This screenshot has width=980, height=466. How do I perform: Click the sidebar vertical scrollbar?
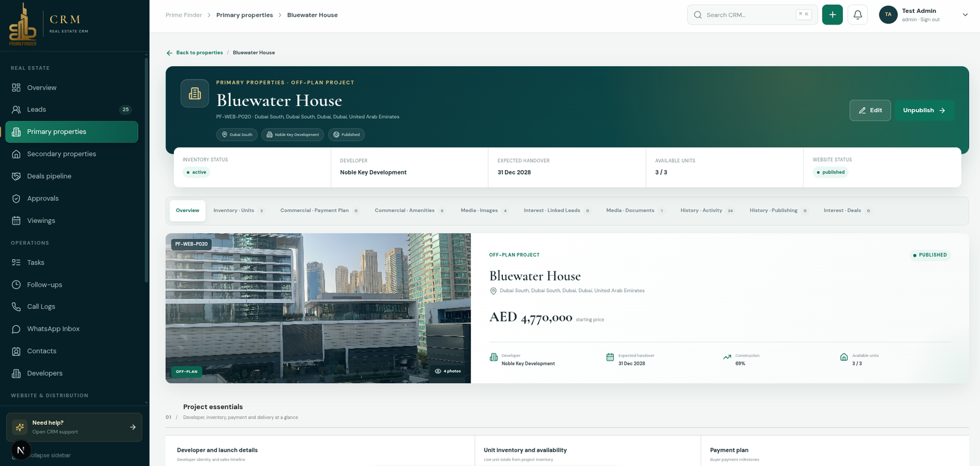point(146,170)
